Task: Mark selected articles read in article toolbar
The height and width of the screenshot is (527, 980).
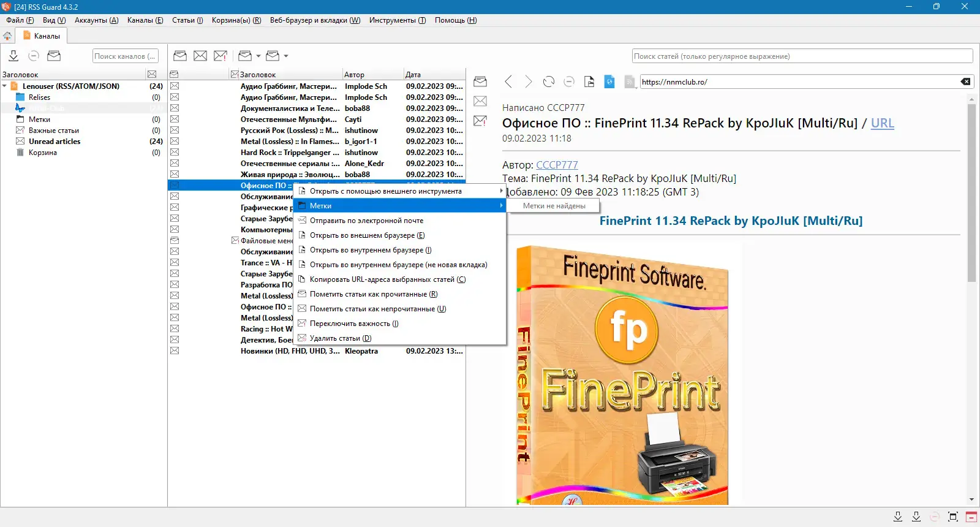Action: pos(180,56)
